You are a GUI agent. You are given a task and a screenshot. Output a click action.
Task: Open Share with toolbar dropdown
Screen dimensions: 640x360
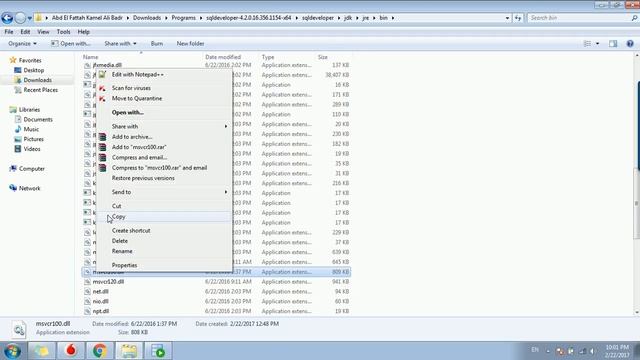click(x=120, y=44)
